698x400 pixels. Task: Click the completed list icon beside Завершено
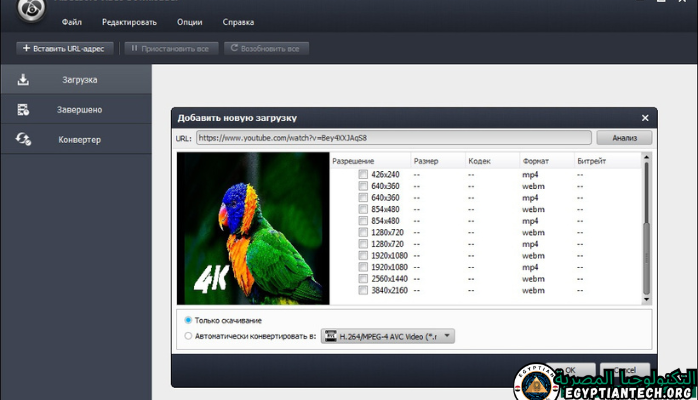(23, 109)
